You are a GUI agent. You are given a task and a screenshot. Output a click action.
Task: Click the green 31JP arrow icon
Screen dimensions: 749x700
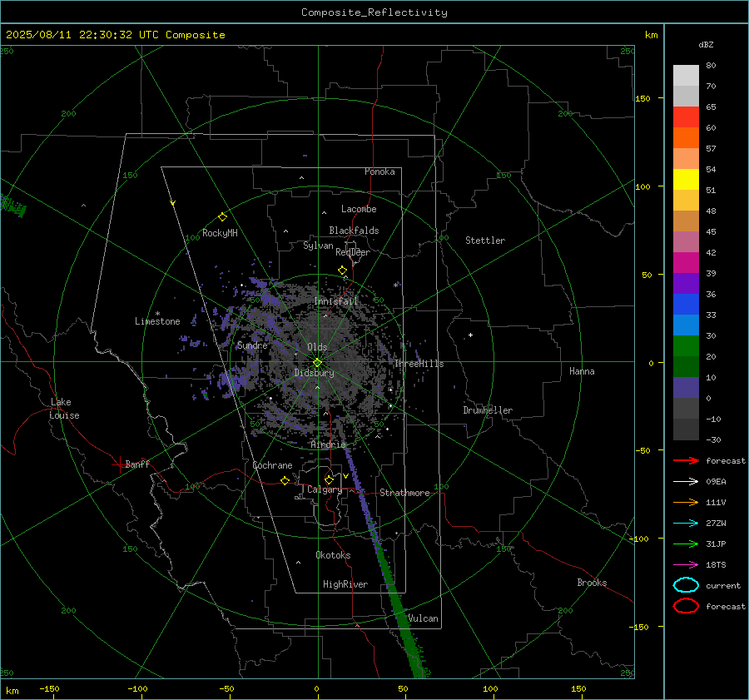pyautogui.click(x=686, y=544)
